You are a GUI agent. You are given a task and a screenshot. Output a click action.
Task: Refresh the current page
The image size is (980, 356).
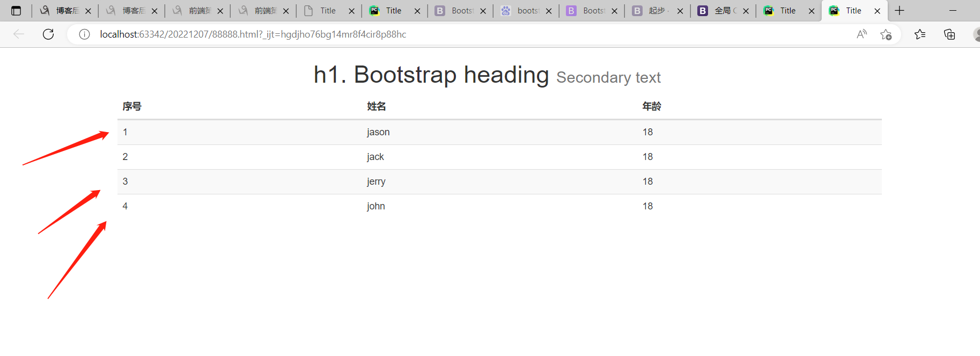click(48, 34)
